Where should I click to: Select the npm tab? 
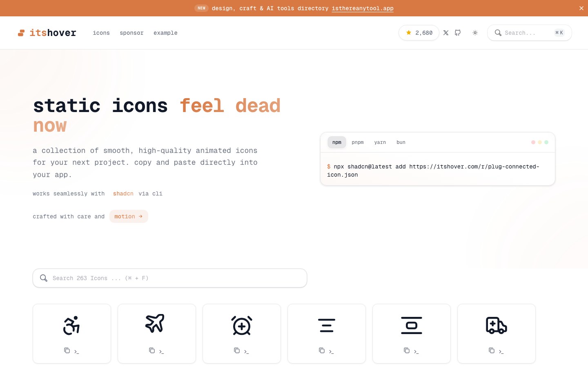[x=337, y=142]
